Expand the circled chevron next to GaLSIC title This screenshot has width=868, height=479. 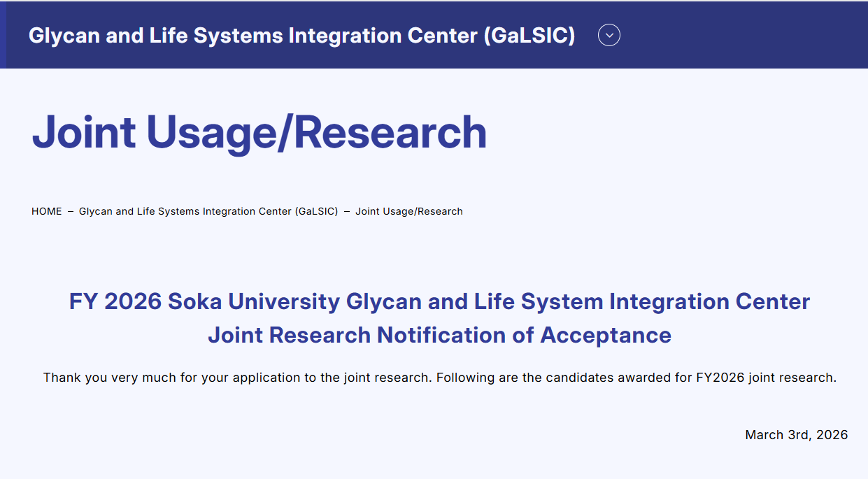[609, 35]
